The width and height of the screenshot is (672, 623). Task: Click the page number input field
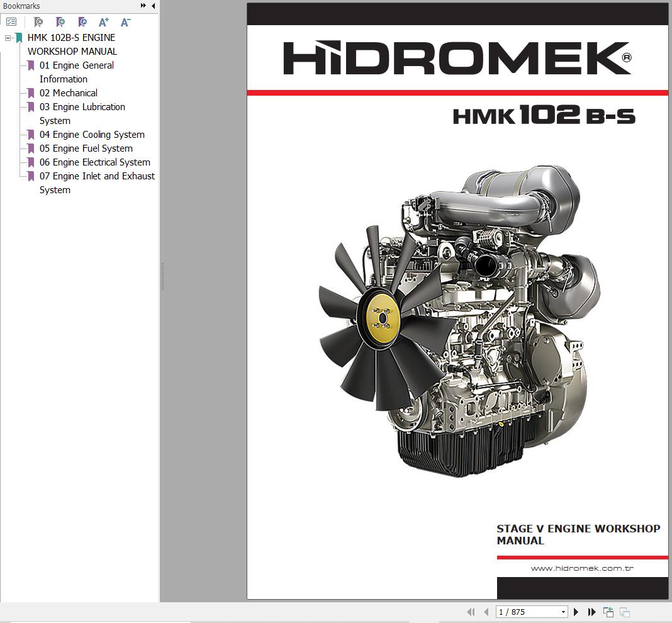pyautogui.click(x=527, y=612)
